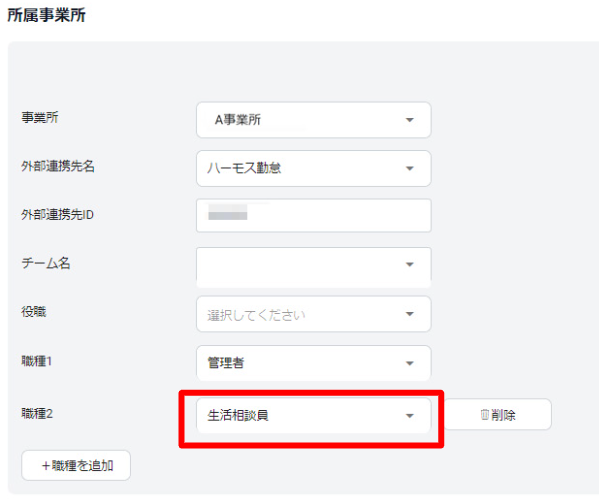Open the 職種2 dropdown showing 生活相談員
599x501 pixels.
(x=314, y=415)
